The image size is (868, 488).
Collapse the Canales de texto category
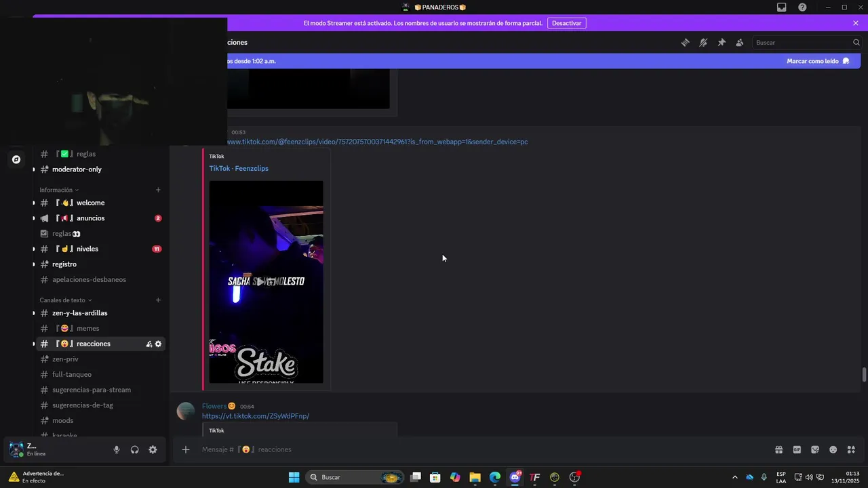66,300
